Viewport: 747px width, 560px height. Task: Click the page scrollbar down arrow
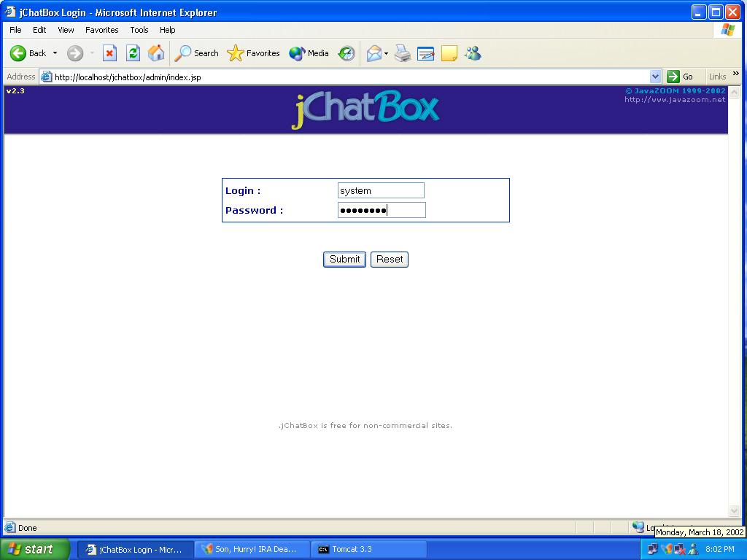(734, 511)
